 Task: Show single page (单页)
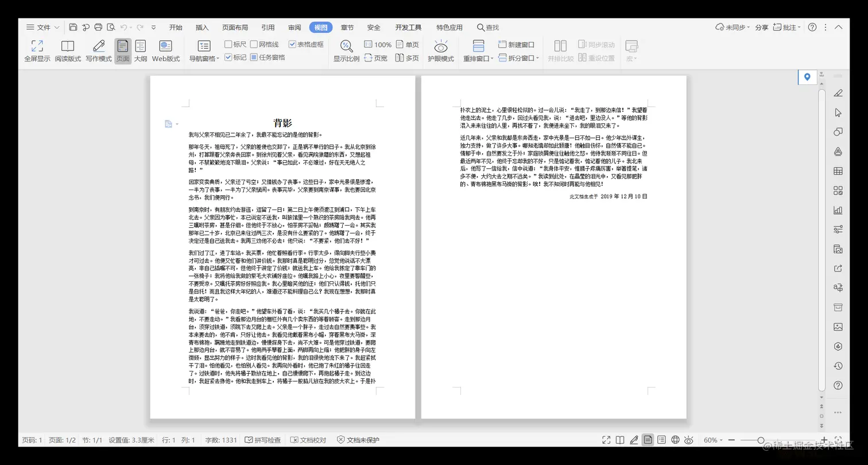407,45
